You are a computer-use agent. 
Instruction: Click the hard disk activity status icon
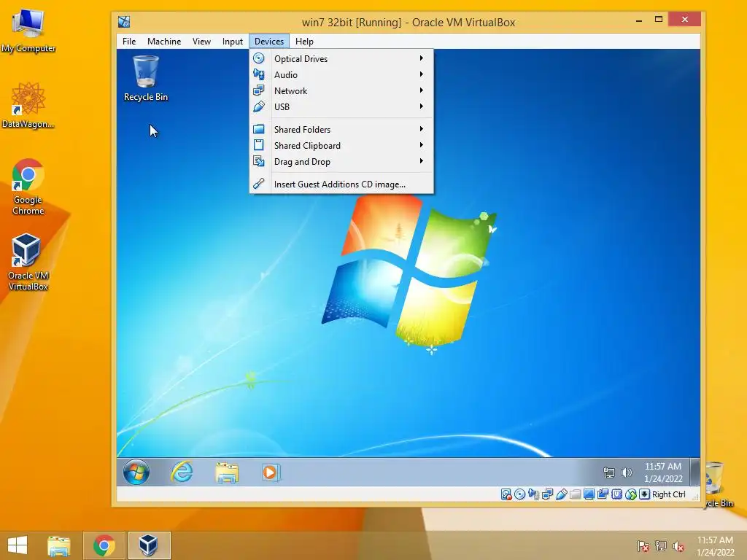click(x=506, y=494)
